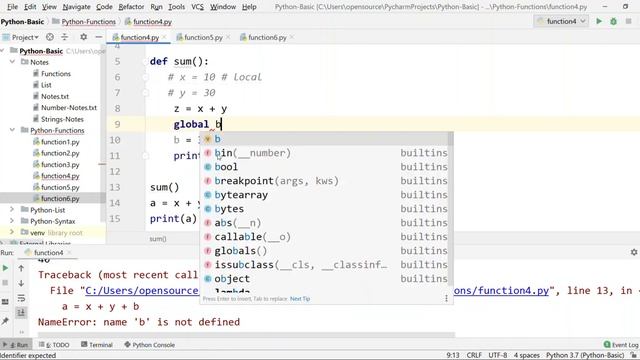Open Project panel settings gear
640x360 pixels.
coord(83,37)
